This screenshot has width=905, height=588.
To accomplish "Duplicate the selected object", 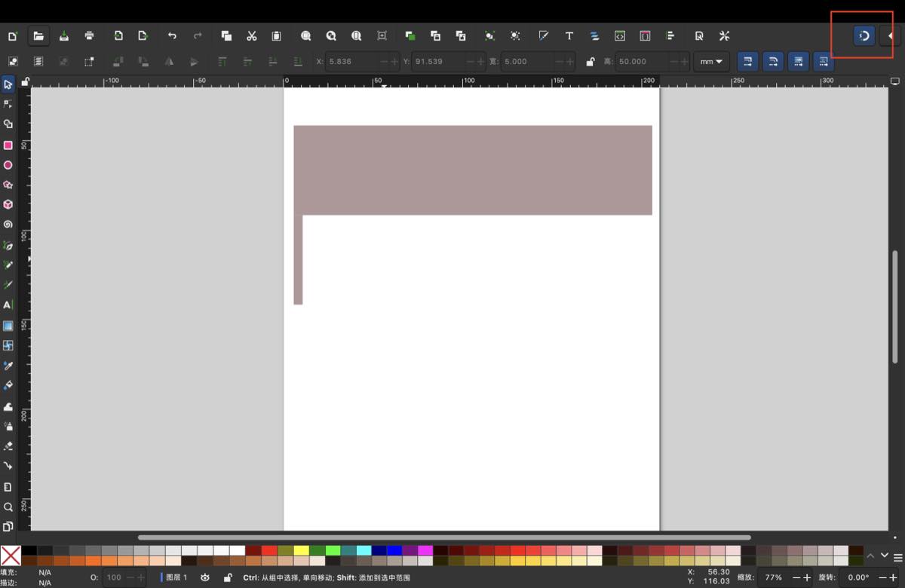I will tap(410, 35).
